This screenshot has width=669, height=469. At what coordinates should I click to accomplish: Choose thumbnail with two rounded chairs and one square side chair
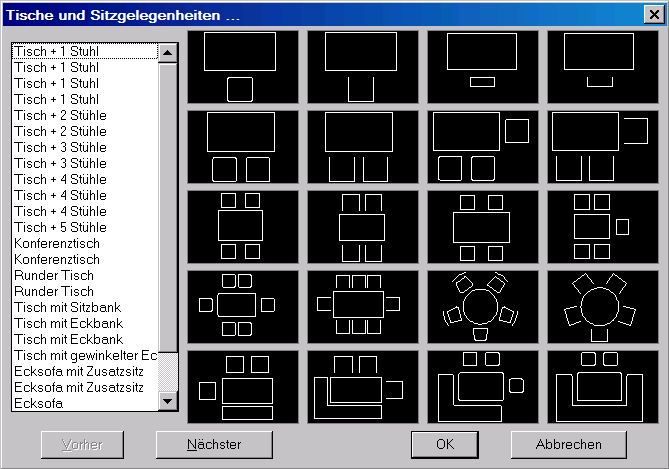[483, 147]
